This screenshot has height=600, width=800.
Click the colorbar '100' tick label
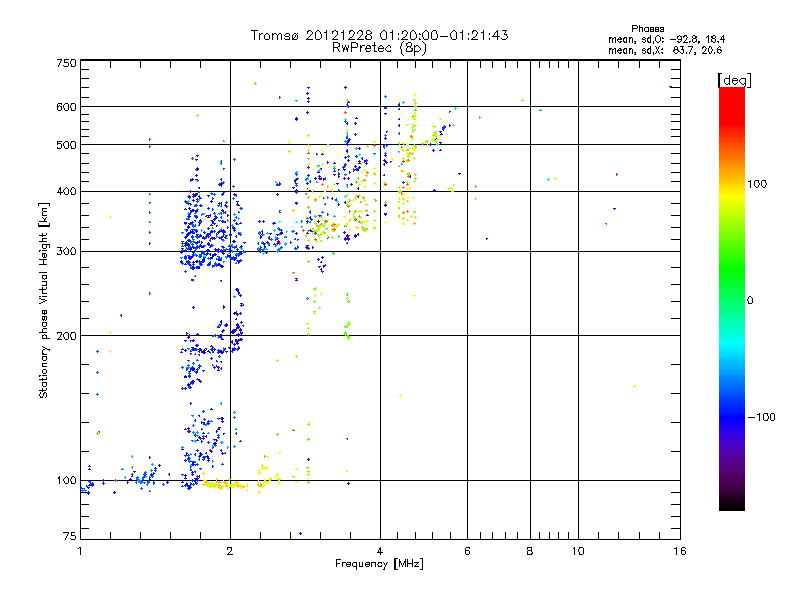tap(757, 184)
